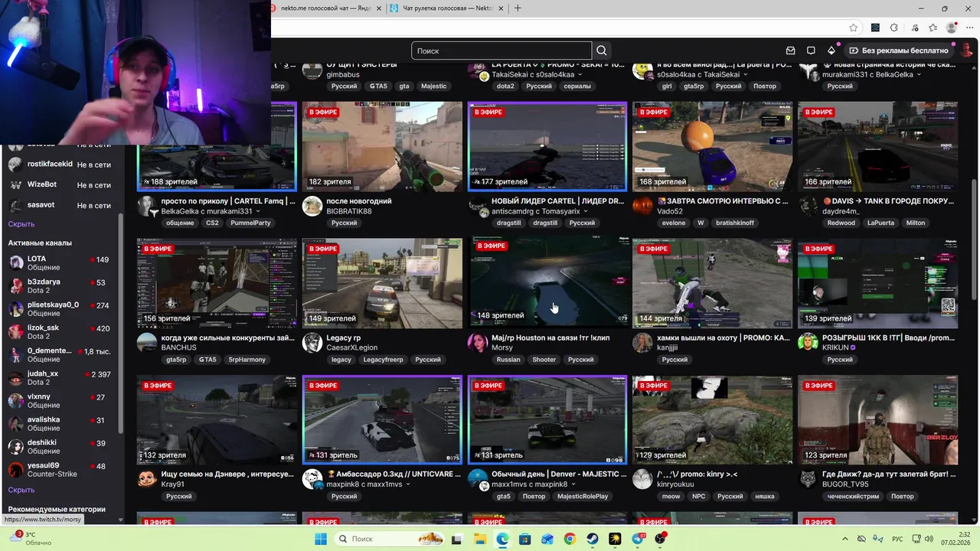Click the dark eye extension icon in toolbar
Image resolution: width=980 pixels, height=551 pixels.
[875, 28]
